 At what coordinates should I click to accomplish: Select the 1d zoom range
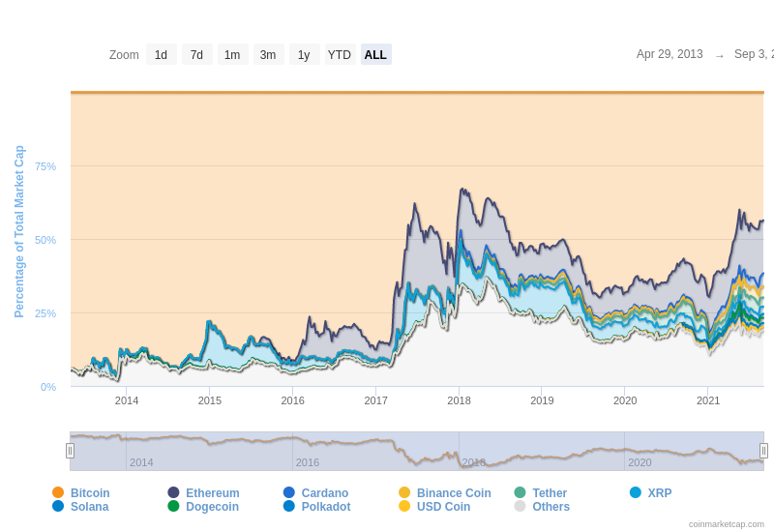(x=161, y=54)
